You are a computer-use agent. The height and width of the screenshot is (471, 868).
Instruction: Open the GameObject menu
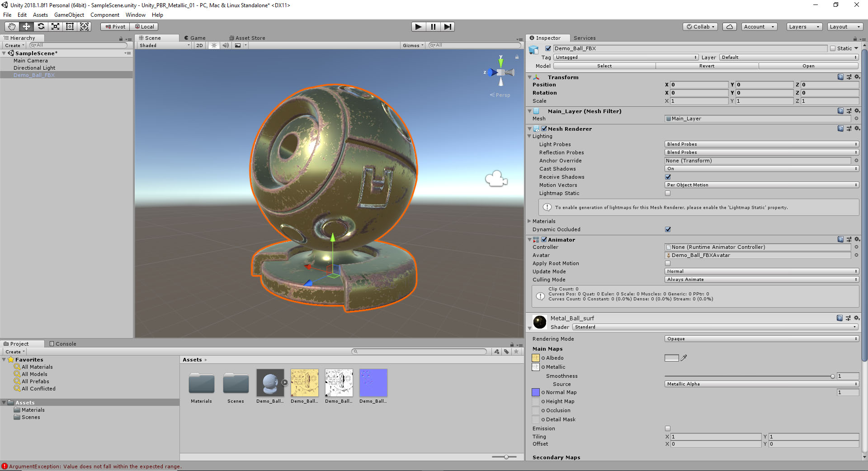[x=69, y=15]
